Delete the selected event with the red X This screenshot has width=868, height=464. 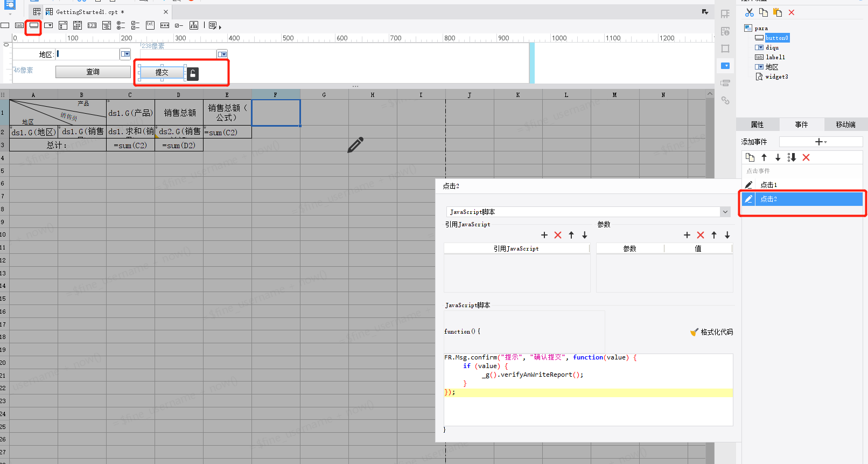click(x=806, y=157)
